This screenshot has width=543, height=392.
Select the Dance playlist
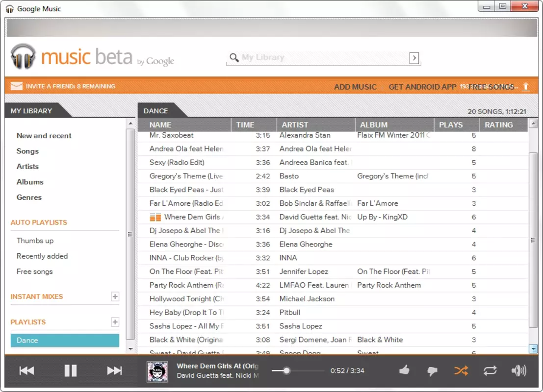[x=65, y=340]
